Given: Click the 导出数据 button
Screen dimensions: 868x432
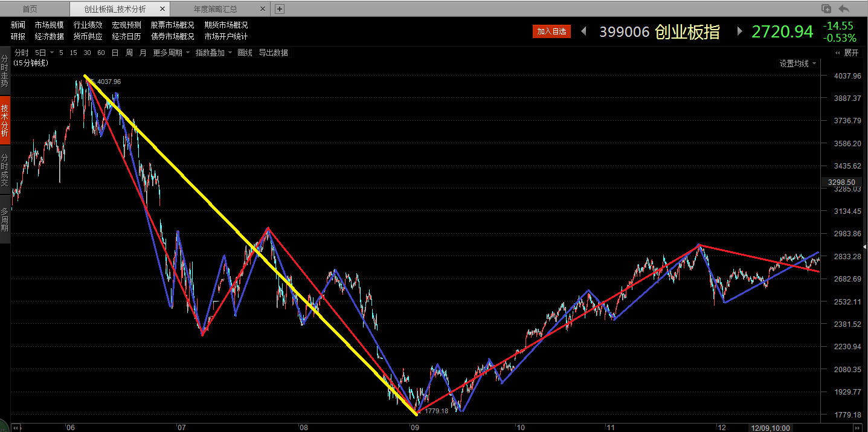Looking at the screenshot, I should coord(273,53).
